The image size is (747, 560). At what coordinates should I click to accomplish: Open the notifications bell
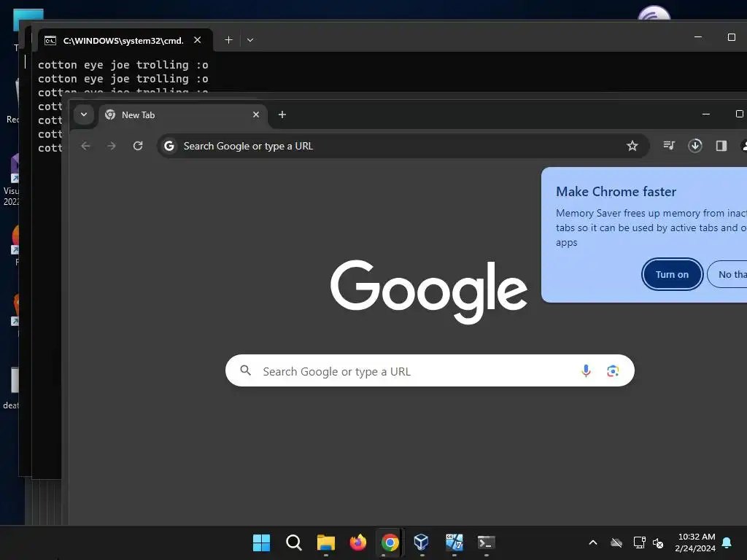coord(727,542)
